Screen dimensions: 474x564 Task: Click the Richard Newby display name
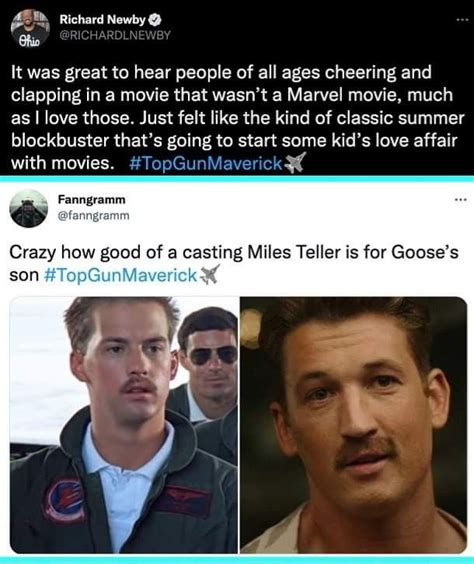tap(102, 20)
